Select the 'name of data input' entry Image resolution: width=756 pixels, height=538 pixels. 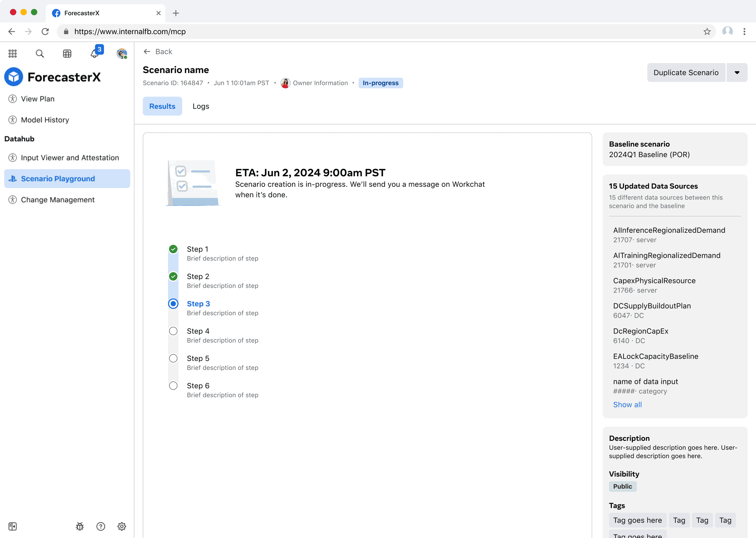645,386
